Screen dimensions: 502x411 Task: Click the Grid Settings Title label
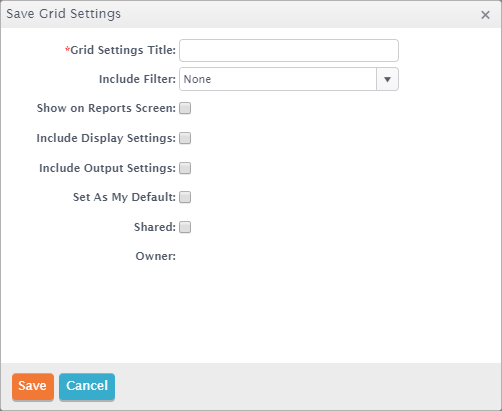coord(120,50)
